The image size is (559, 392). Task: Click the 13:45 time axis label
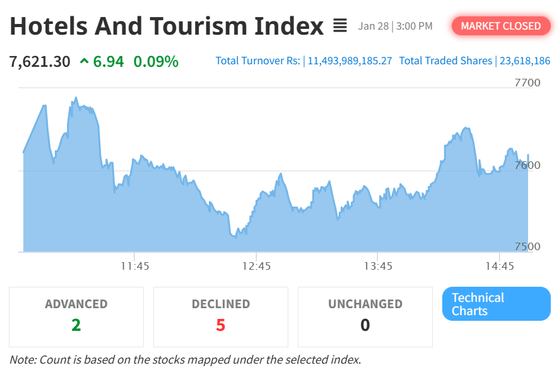coord(378,266)
